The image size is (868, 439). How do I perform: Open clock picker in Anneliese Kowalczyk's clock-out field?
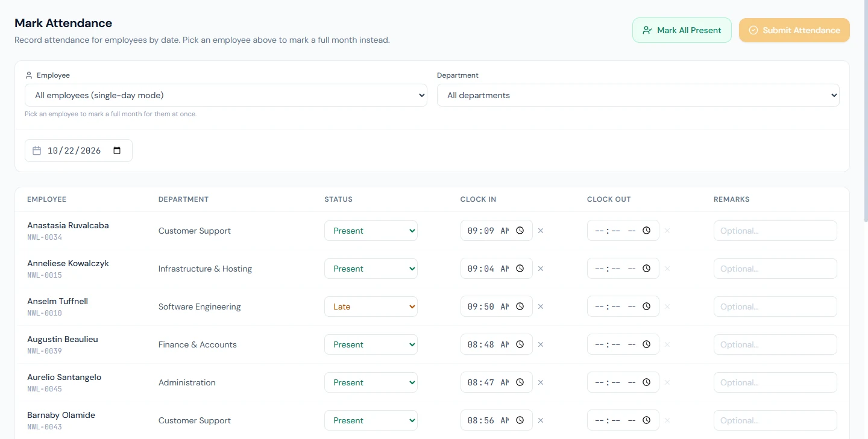click(x=646, y=269)
